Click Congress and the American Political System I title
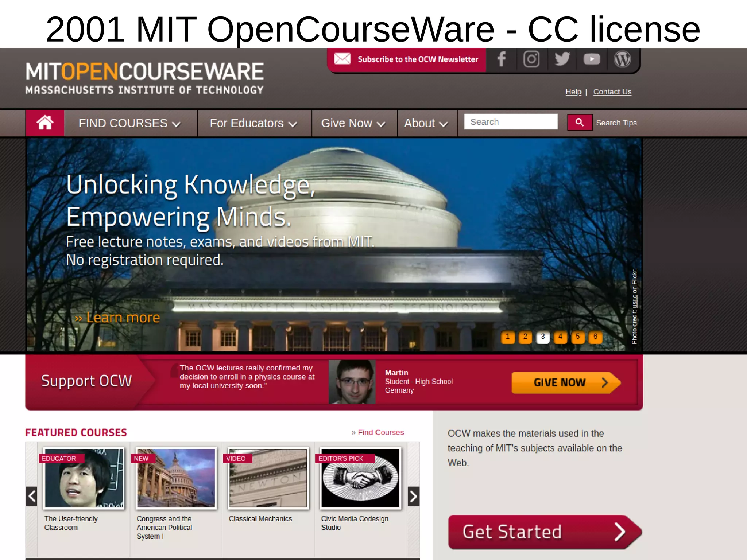Screen dimensions: 747x560 (x=164, y=528)
